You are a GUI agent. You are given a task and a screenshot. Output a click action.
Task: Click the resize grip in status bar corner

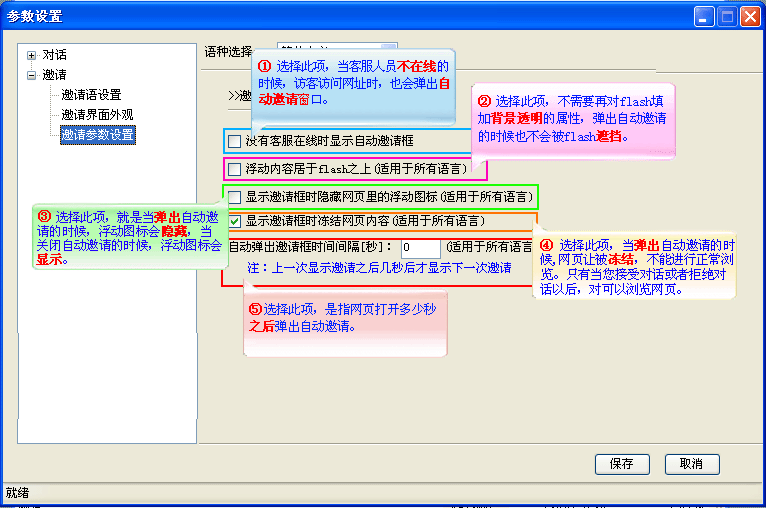pos(757,499)
